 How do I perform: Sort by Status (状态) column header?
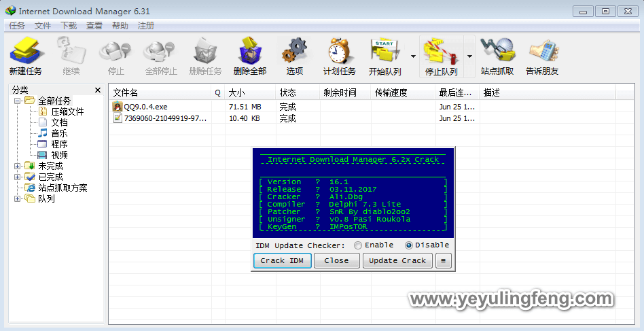pos(298,92)
